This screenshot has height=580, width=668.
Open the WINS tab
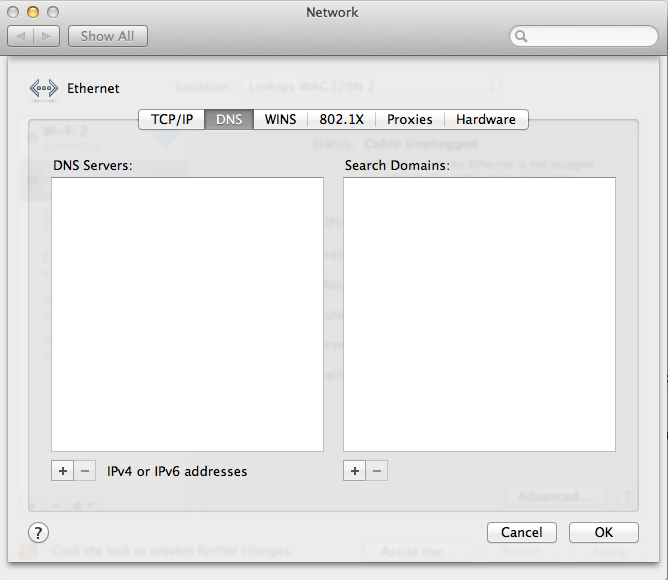coord(280,119)
